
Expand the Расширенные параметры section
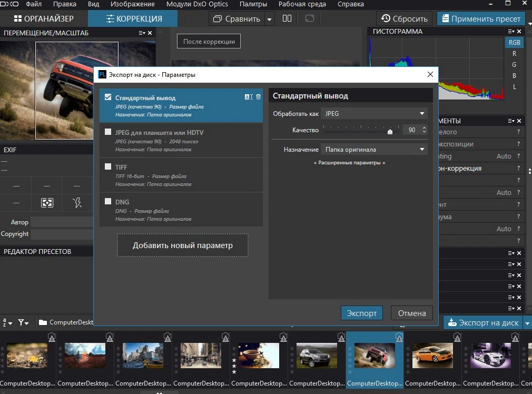(349, 163)
